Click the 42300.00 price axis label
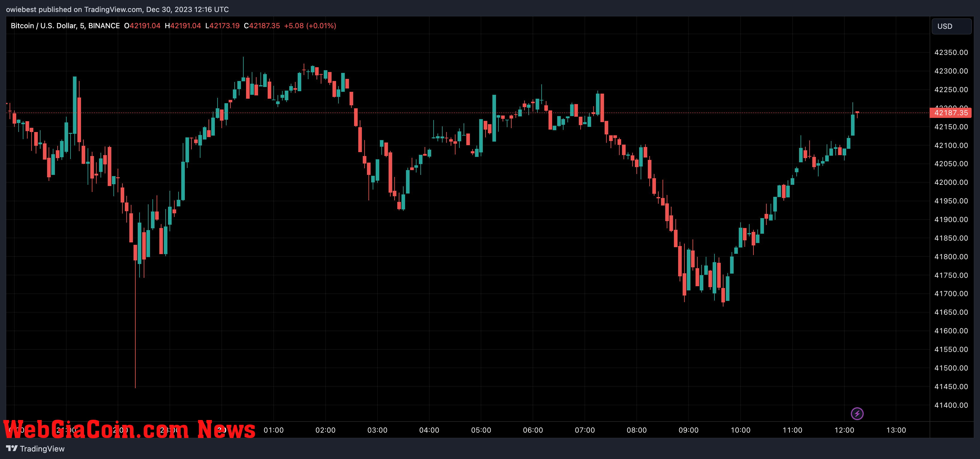The image size is (980, 459). 951,71
